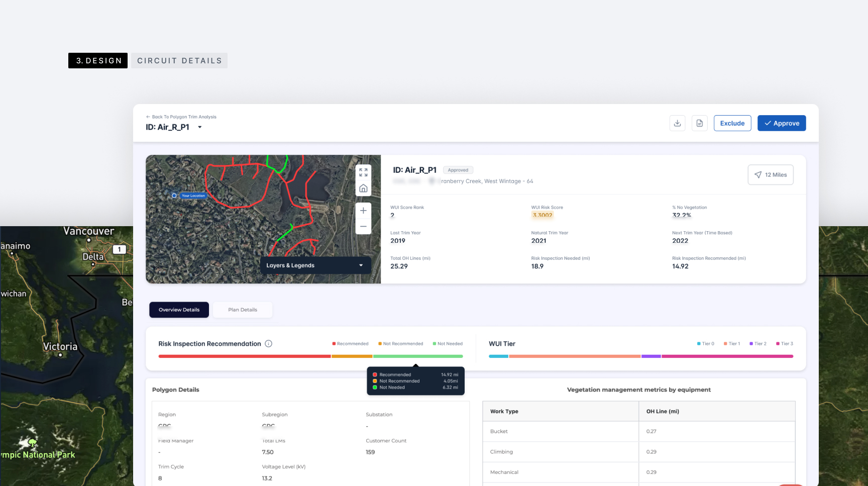Click the Tier 2 legend item
The height and width of the screenshot is (486, 868).
pyautogui.click(x=758, y=344)
